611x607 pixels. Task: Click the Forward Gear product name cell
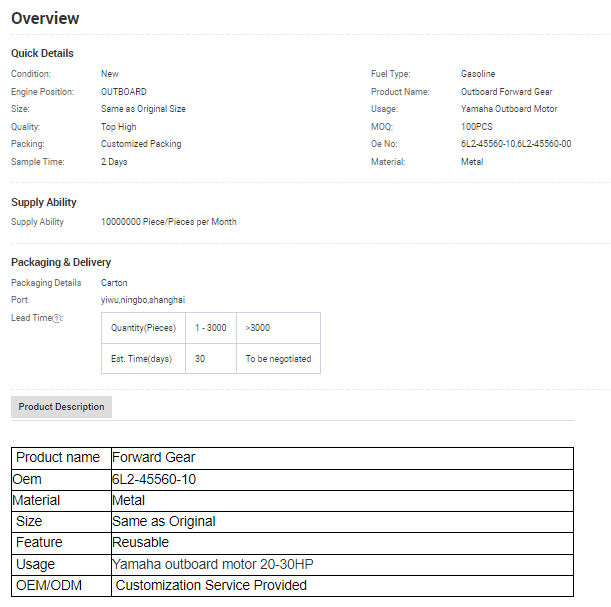tap(148, 457)
